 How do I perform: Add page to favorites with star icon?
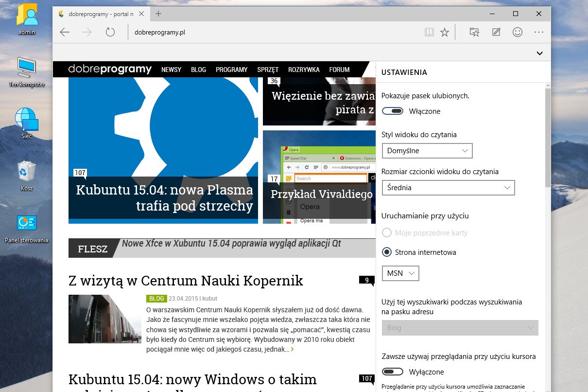(x=445, y=32)
